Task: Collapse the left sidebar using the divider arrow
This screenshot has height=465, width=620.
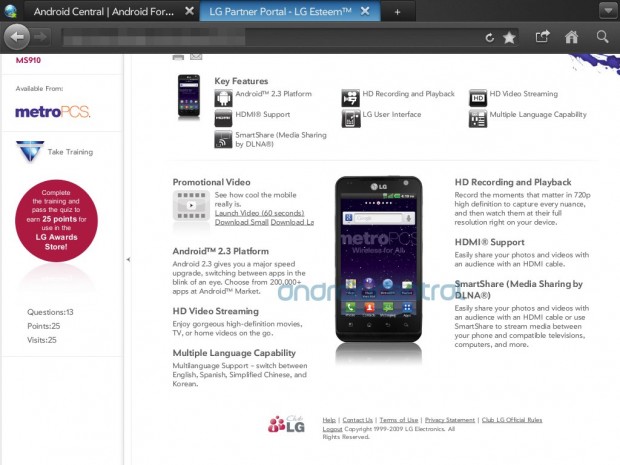Action: 127,259
